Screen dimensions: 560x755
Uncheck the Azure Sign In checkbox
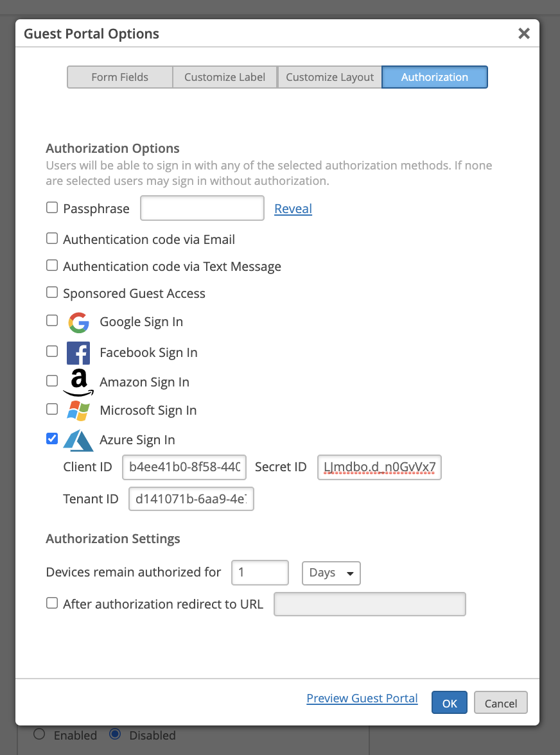tap(52, 439)
